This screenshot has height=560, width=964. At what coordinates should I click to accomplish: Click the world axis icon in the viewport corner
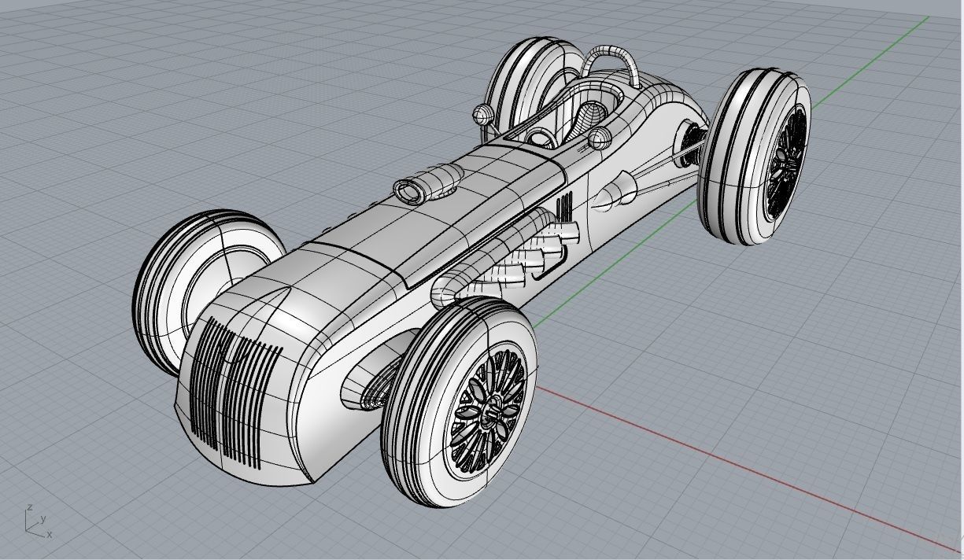click(x=37, y=521)
